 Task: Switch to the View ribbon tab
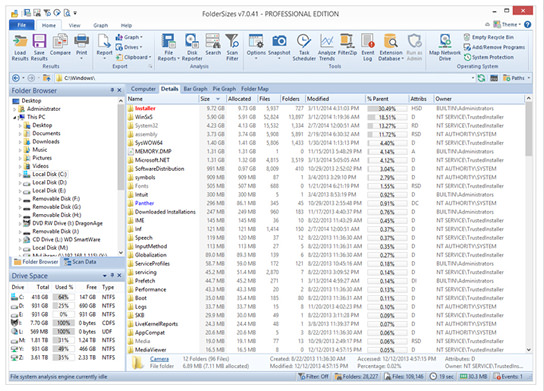(74, 25)
